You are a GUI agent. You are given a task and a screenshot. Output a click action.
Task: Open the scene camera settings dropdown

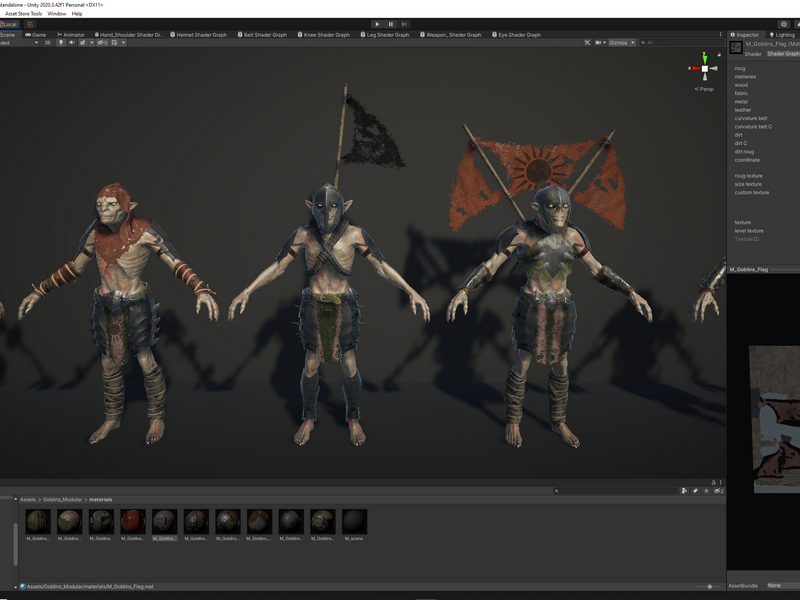(x=601, y=43)
